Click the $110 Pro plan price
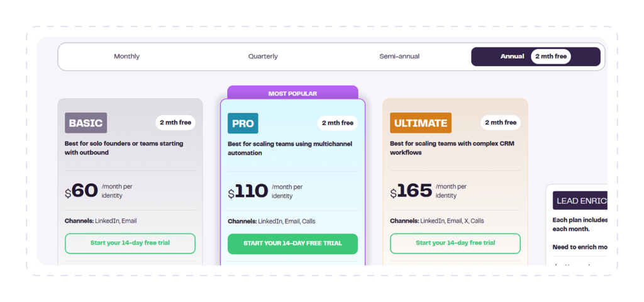The width and height of the screenshot is (644, 302). point(248,191)
